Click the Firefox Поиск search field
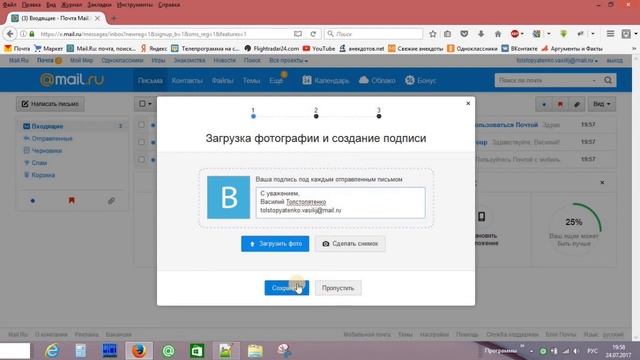Viewport: 640px width, 360px height. point(374,34)
